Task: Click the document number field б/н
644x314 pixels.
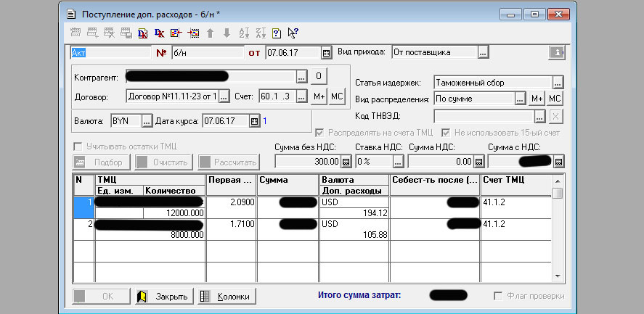Action: (206, 53)
